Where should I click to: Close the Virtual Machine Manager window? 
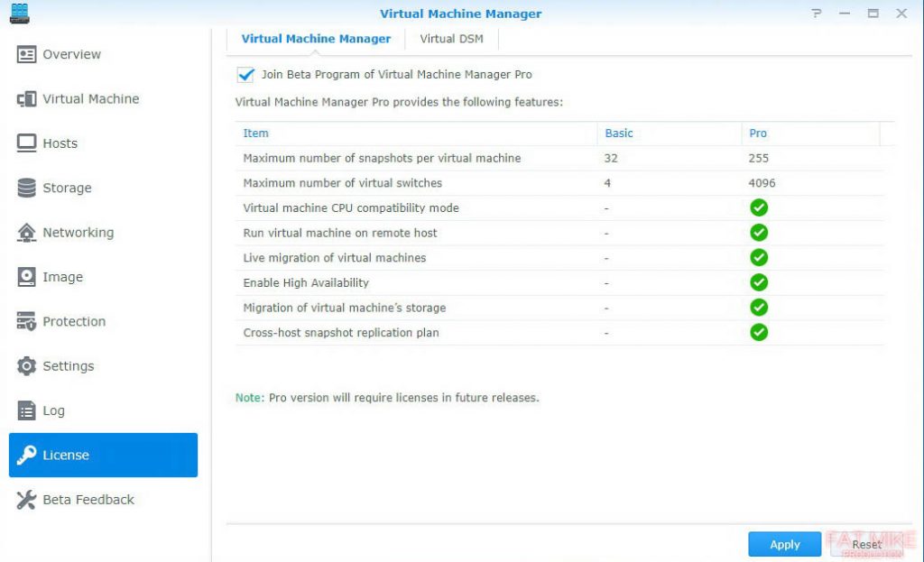pos(901,13)
